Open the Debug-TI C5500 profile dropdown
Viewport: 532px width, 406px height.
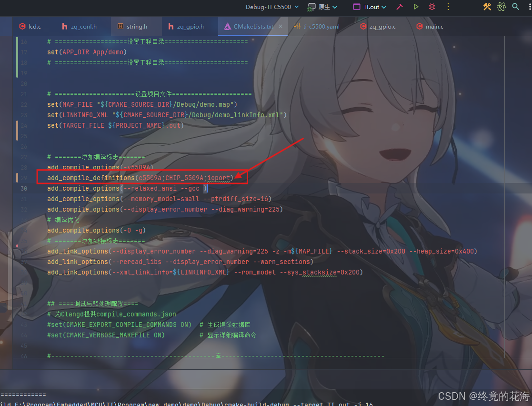272,7
